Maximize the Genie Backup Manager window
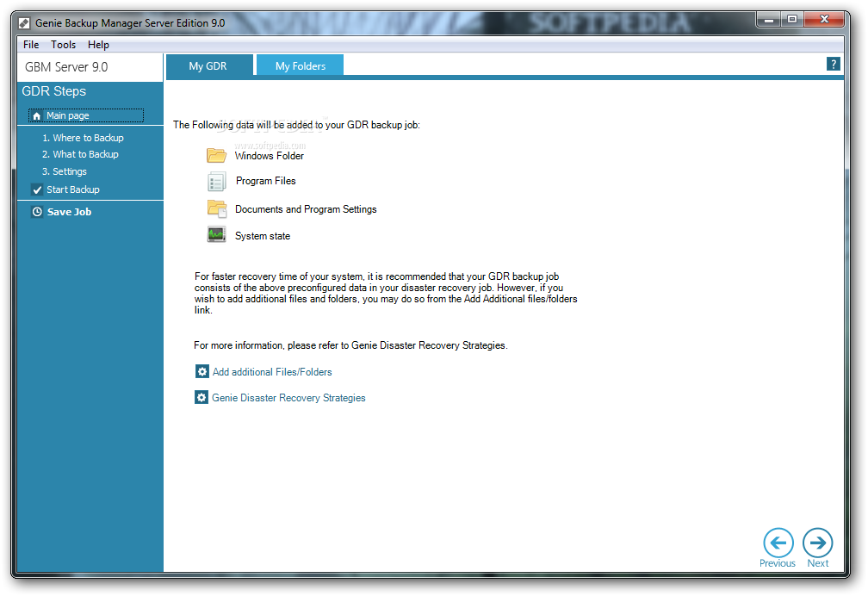 tap(792, 20)
